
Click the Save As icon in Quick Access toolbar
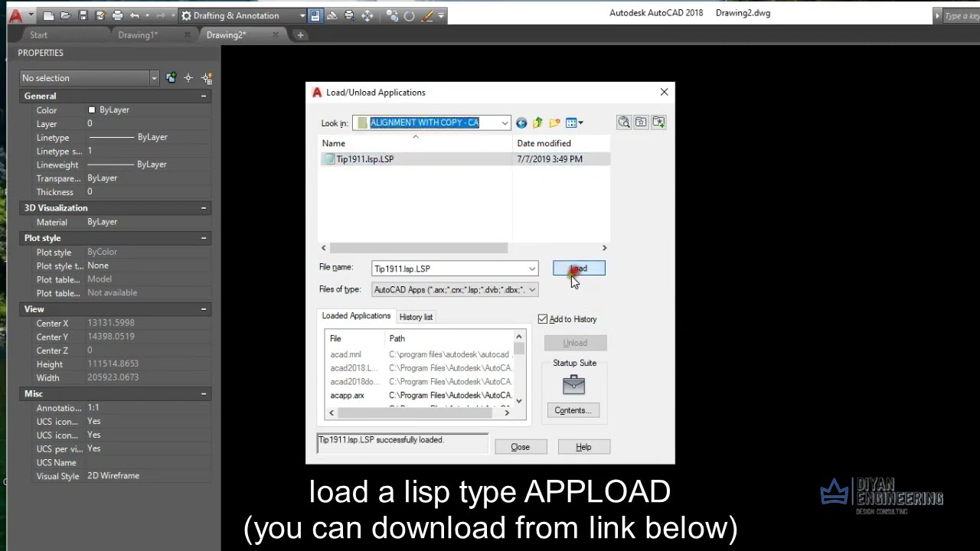(x=100, y=15)
